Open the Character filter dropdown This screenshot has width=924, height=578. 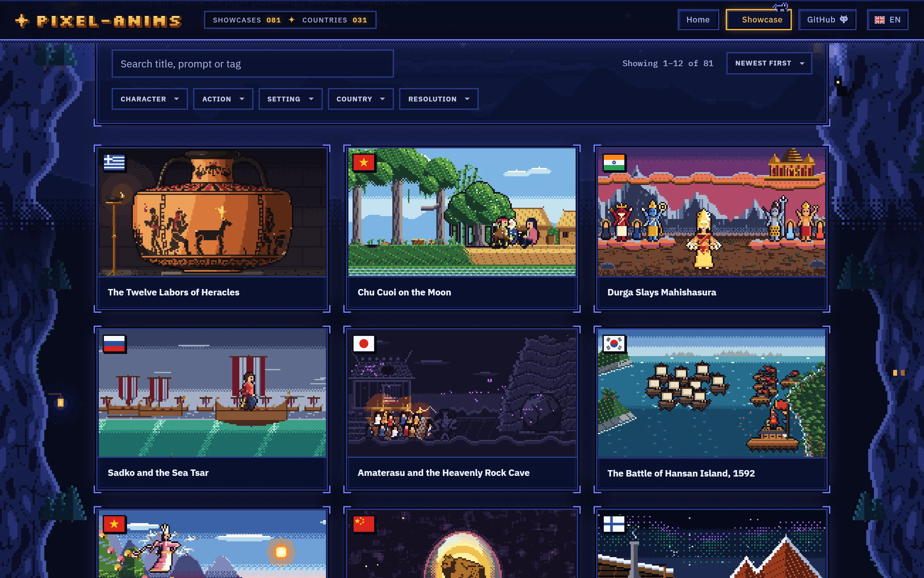click(150, 99)
